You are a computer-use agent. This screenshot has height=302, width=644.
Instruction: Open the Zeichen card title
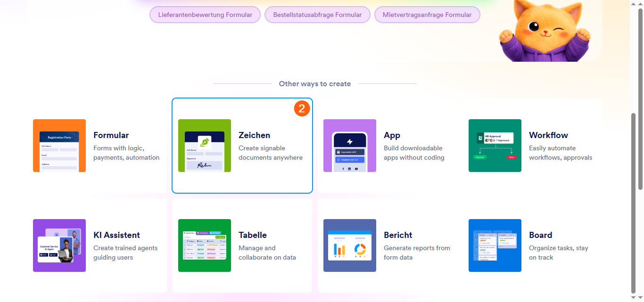click(255, 135)
